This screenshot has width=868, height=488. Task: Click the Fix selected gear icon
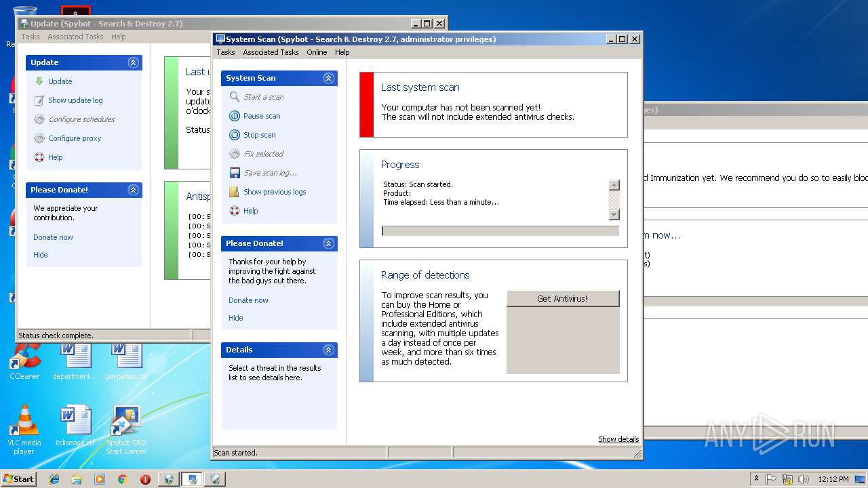[x=235, y=154]
